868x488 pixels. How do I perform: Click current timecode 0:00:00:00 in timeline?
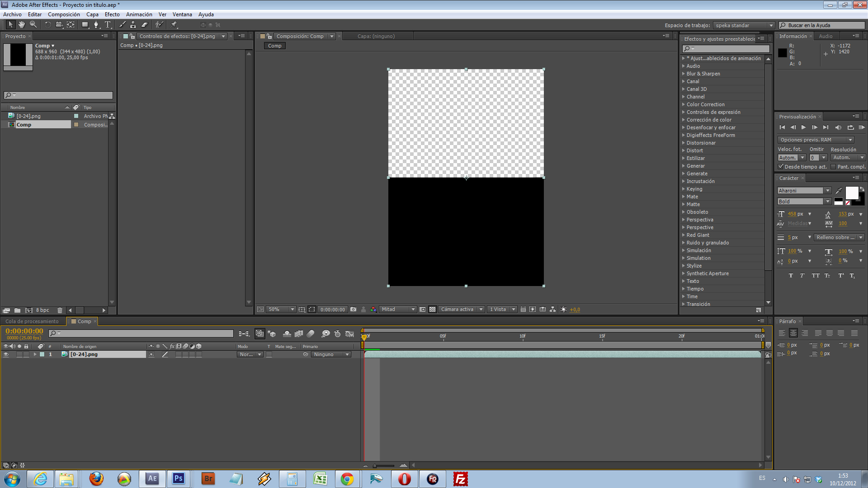tap(24, 331)
